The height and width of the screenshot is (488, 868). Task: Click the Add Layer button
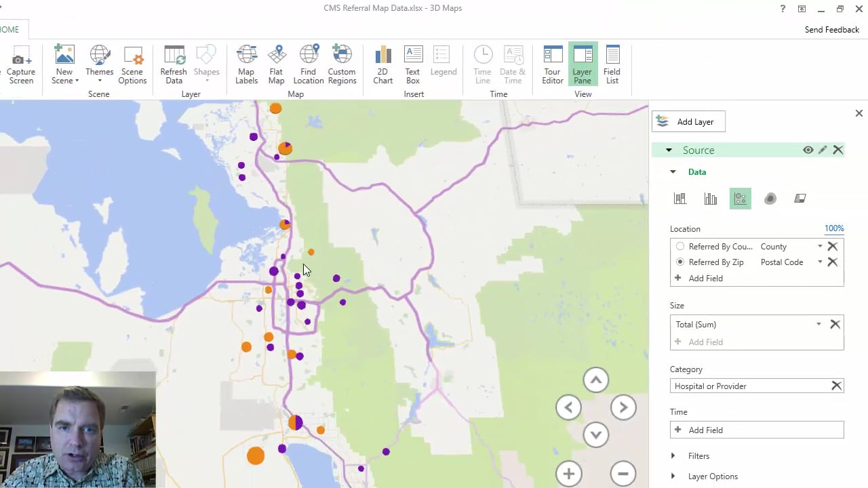tap(688, 122)
